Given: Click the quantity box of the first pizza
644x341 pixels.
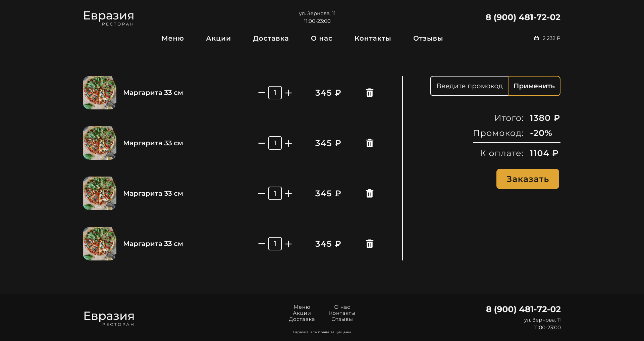Looking at the screenshot, I should pyautogui.click(x=275, y=93).
